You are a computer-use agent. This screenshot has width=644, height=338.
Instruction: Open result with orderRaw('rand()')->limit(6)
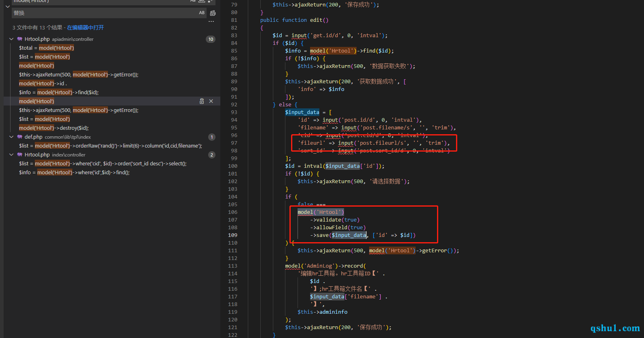click(x=110, y=146)
